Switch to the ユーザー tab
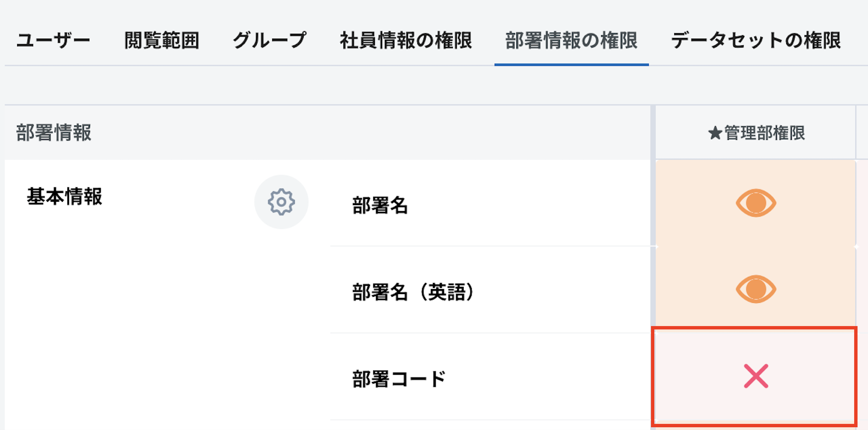The width and height of the screenshot is (868, 430). tap(54, 39)
